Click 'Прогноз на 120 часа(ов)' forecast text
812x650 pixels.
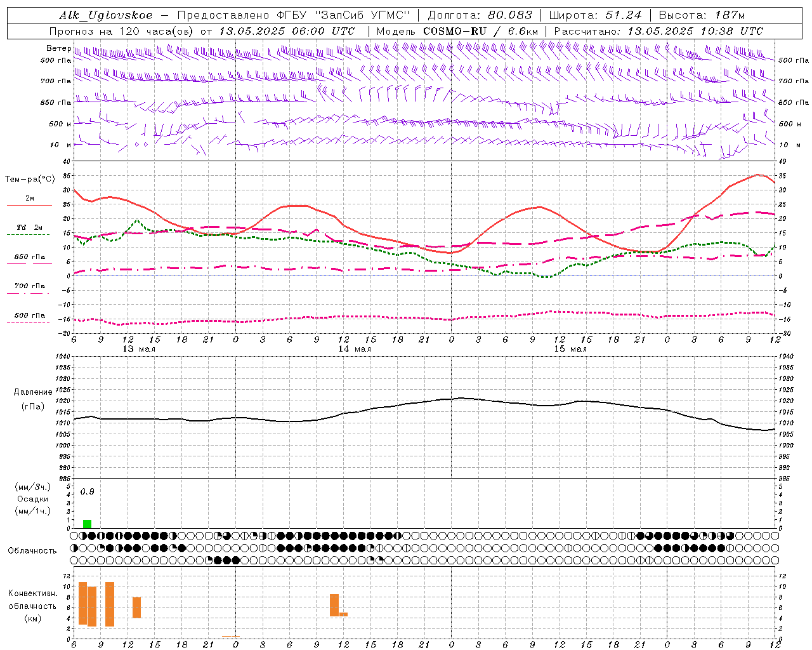(x=122, y=31)
